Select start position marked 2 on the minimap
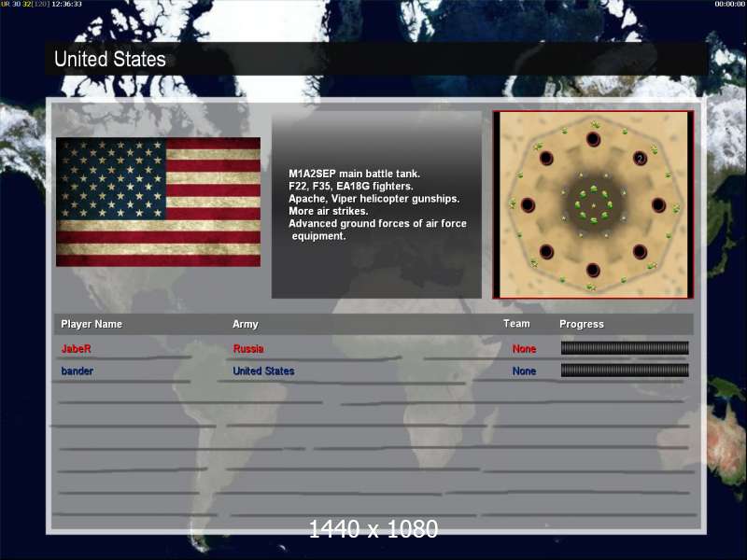Viewport: 747px width, 560px height. tap(640, 158)
